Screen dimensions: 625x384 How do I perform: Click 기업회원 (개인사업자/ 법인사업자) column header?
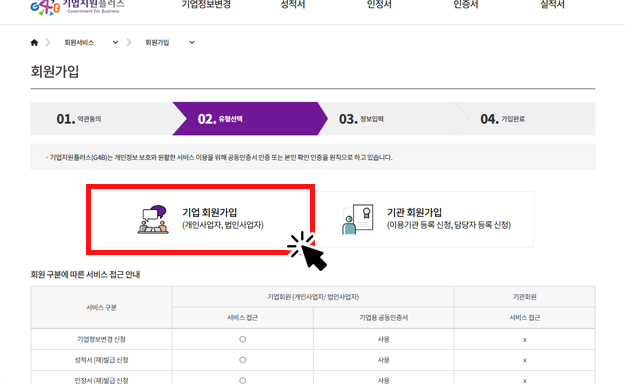pyautogui.click(x=313, y=297)
